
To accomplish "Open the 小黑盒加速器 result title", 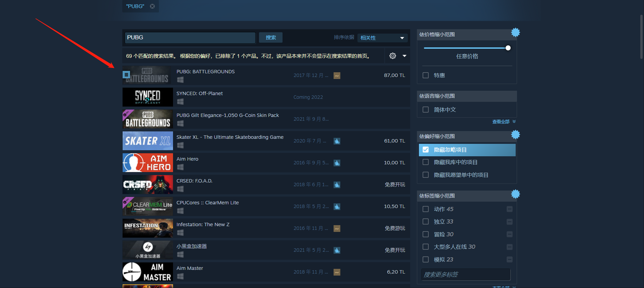I will (x=192, y=246).
